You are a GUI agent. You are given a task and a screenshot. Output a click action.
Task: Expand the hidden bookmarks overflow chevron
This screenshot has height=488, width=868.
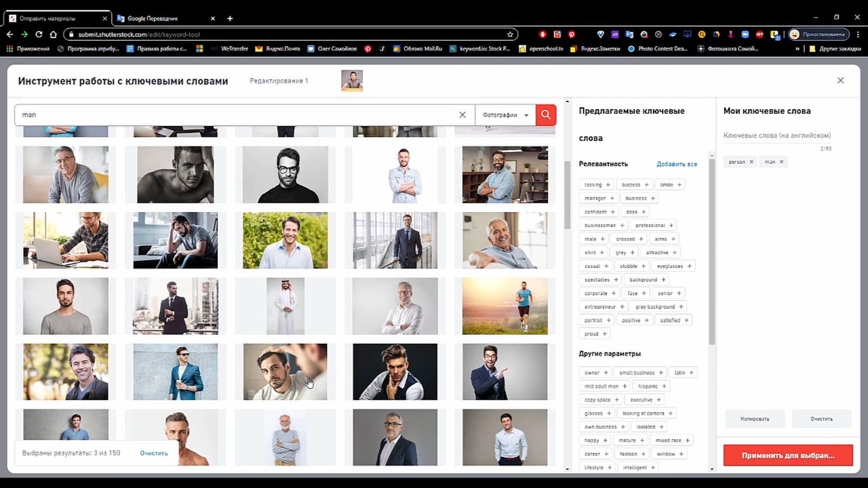(797, 49)
